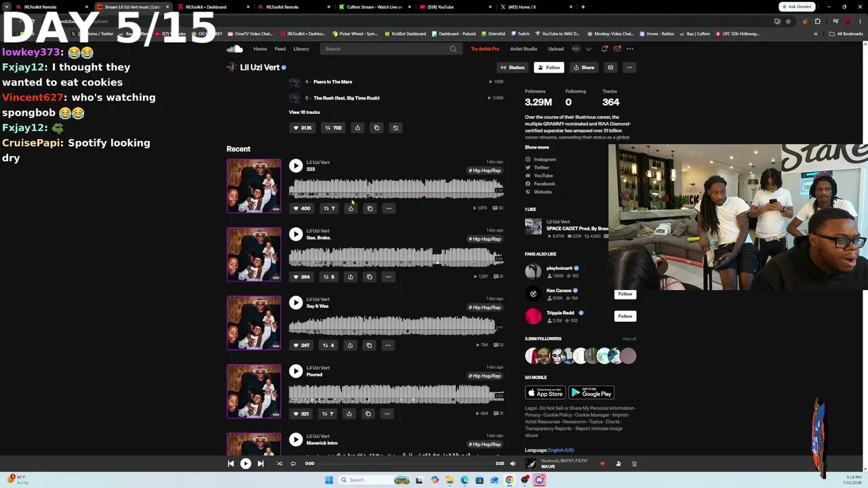
Task: Play the track Gas. Brake.
Action: [296, 235]
